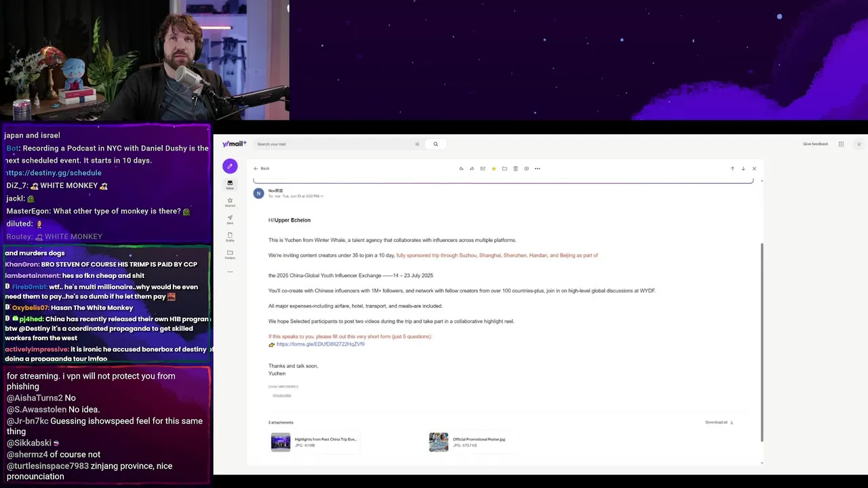868x488 pixels.
Task: Open the more actions ellipsis in toolbar
Action: tap(537, 168)
